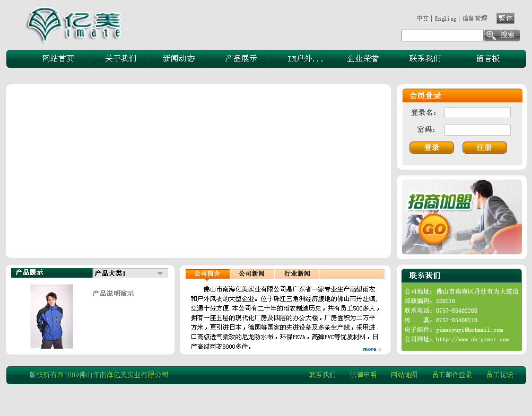Switch to the 行业新闻 tab

point(297,274)
